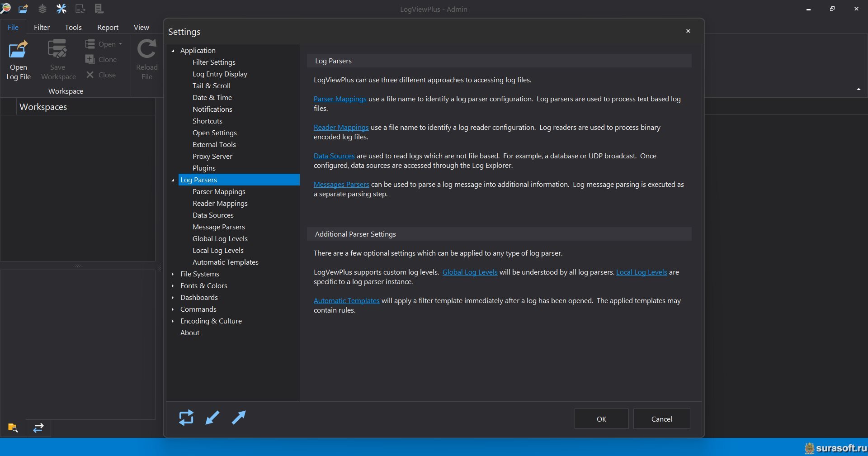Select Filter Settings in the settings tree
This screenshot has height=456, width=868.
[214, 62]
